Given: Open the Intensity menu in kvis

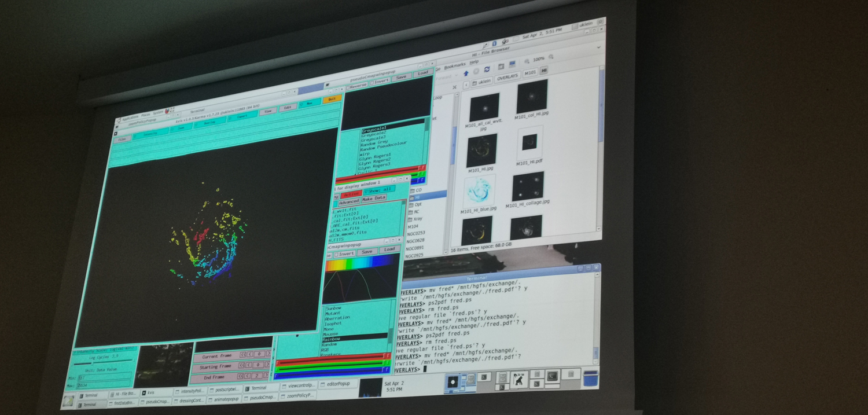Looking at the screenshot, I should pos(150,134).
